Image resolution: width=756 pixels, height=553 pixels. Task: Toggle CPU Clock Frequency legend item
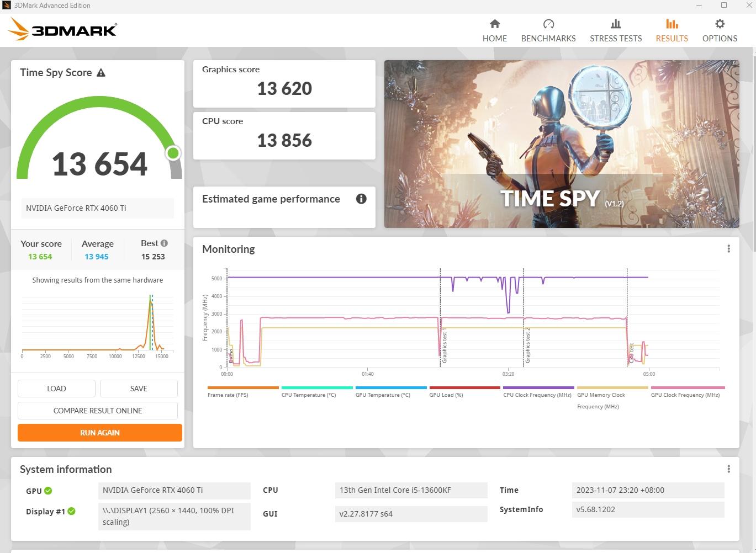point(538,392)
